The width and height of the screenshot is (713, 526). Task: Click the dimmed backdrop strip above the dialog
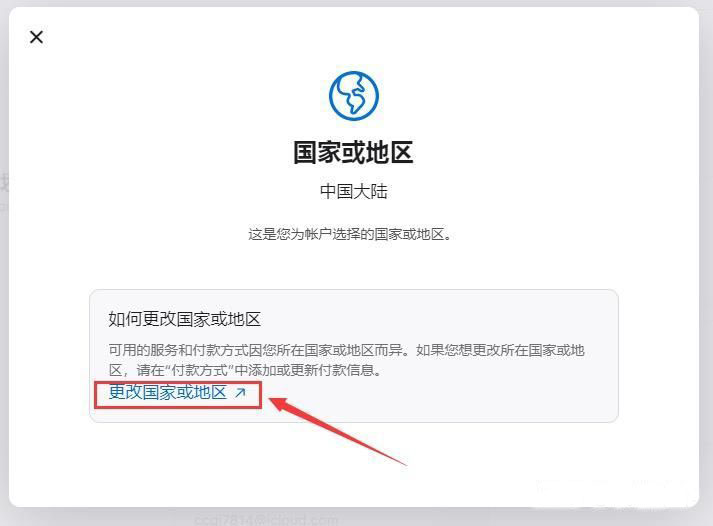click(354, 3)
